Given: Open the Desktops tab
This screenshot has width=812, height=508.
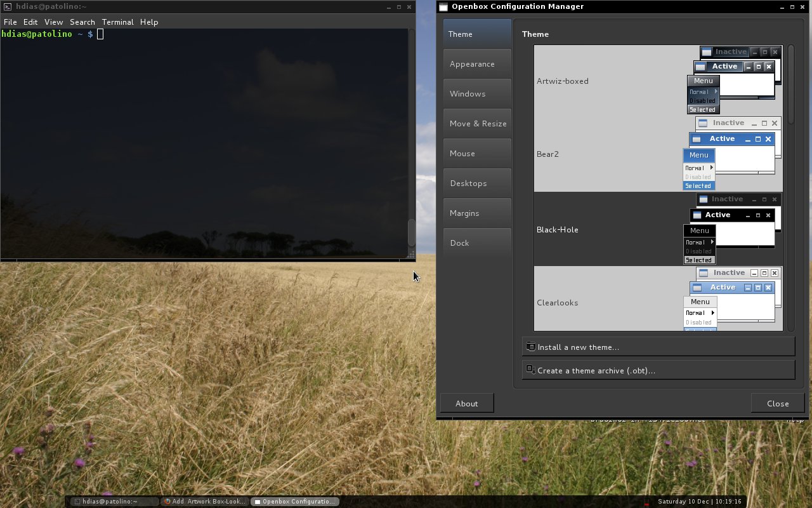Looking at the screenshot, I should coord(477,183).
